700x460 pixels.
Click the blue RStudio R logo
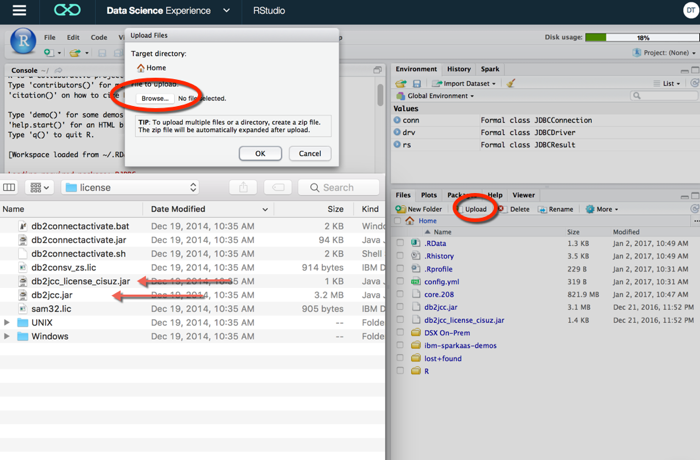(23, 41)
